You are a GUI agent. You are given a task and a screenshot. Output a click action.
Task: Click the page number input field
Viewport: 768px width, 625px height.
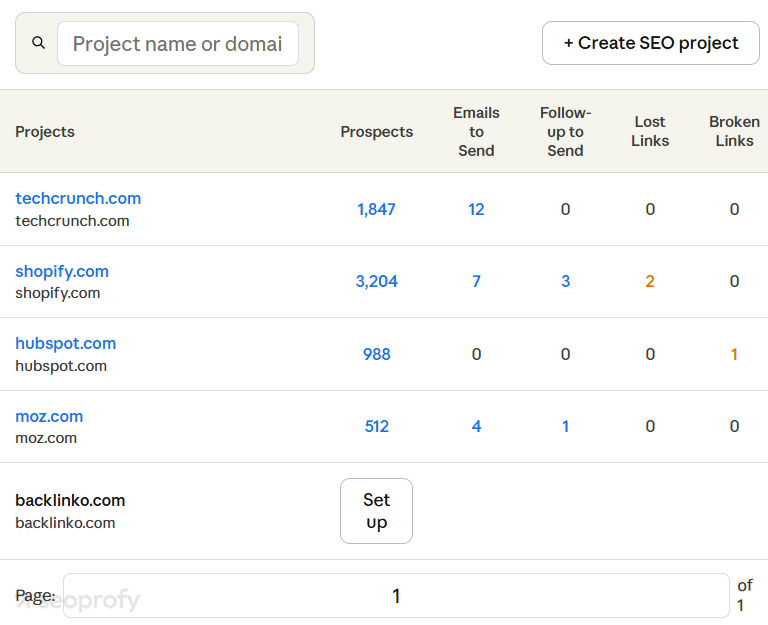(x=396, y=596)
